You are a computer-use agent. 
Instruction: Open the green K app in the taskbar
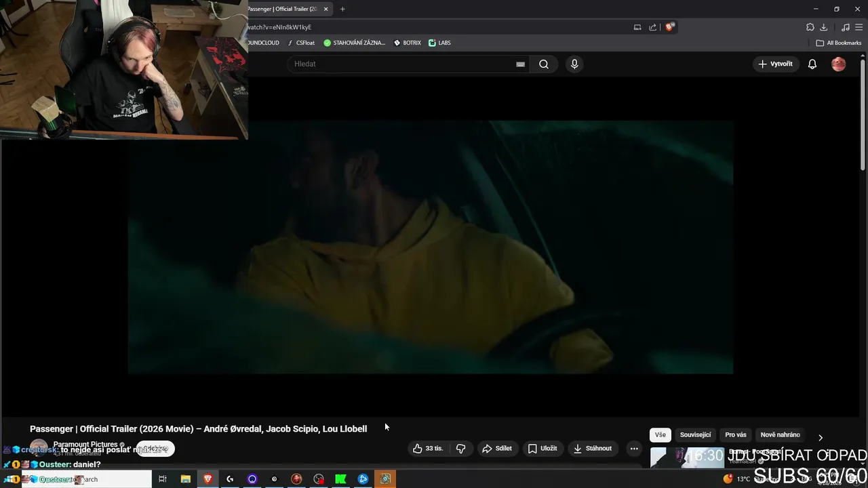tap(341, 479)
